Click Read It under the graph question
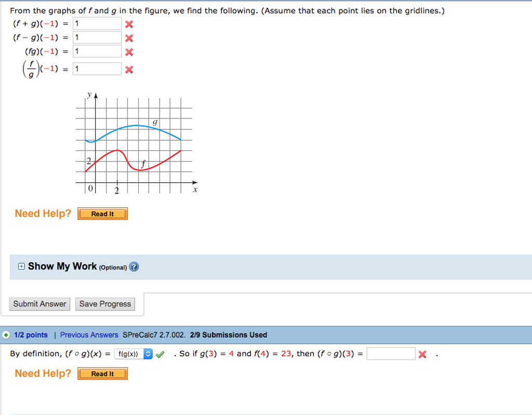Image resolution: width=532 pixels, height=415 pixels. 102,213
